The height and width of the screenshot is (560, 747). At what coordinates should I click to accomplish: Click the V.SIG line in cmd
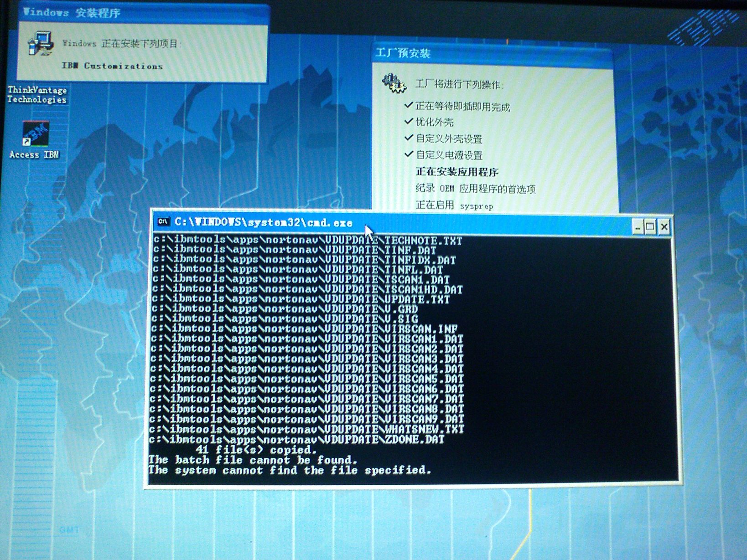[x=285, y=319]
